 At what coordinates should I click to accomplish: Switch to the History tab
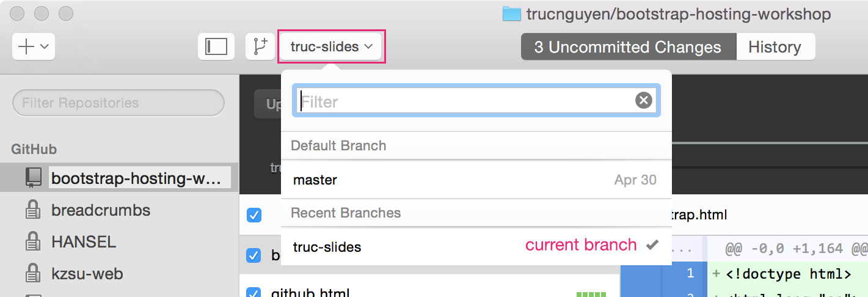point(775,47)
